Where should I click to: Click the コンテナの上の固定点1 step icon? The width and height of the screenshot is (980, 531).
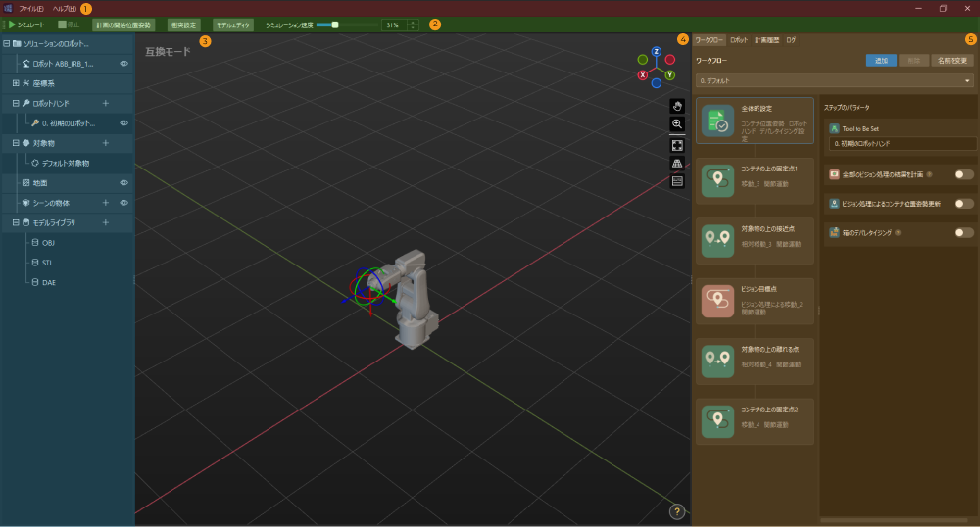click(717, 181)
